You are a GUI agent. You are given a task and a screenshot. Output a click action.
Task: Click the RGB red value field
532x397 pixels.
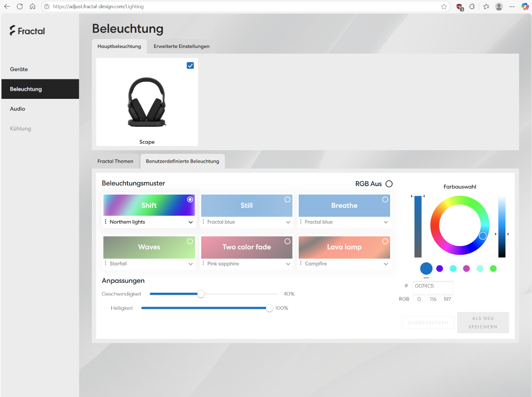pos(419,299)
